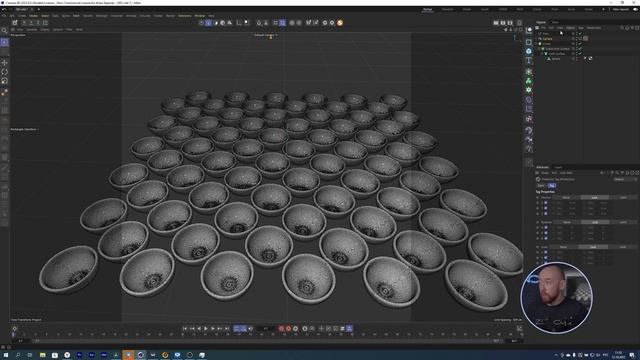Toggle the first checkbox under Rotation
This screenshot has width=640, height=360.
[x=546, y=228]
